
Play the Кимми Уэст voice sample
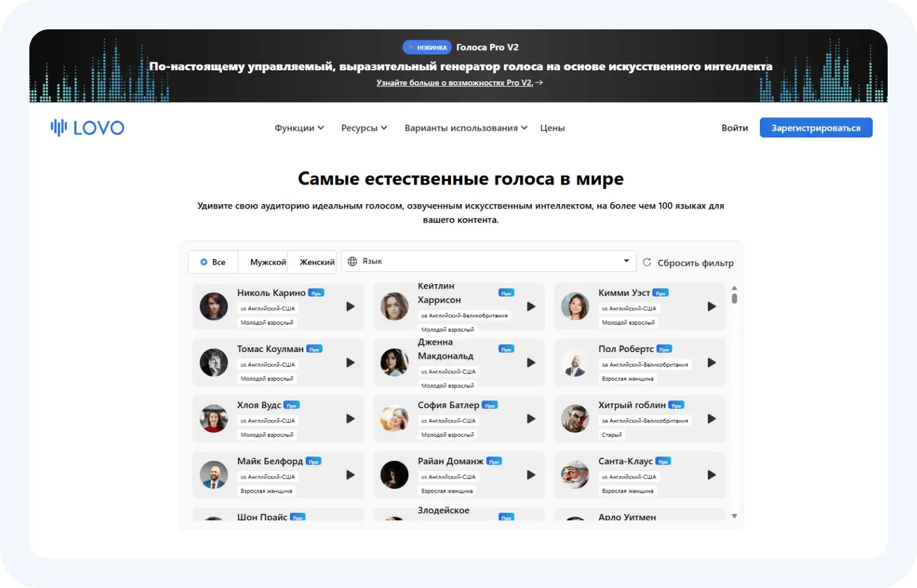click(x=712, y=307)
